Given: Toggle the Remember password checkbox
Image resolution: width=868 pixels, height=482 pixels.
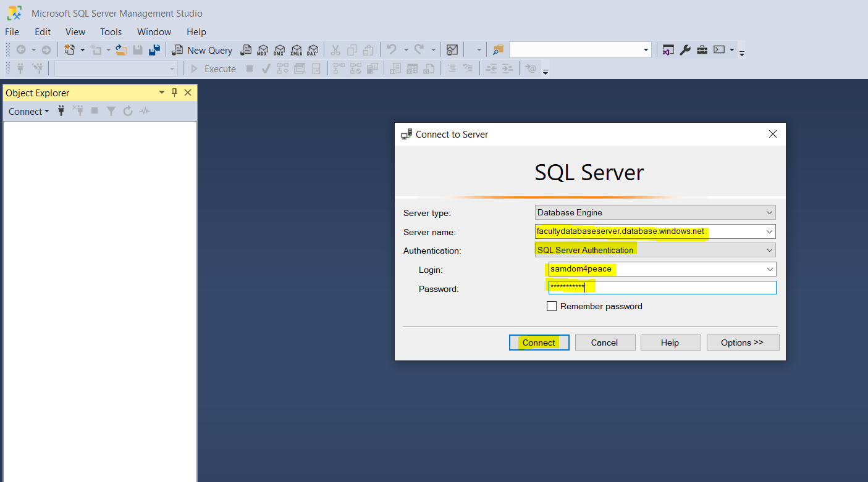Looking at the screenshot, I should tap(552, 306).
